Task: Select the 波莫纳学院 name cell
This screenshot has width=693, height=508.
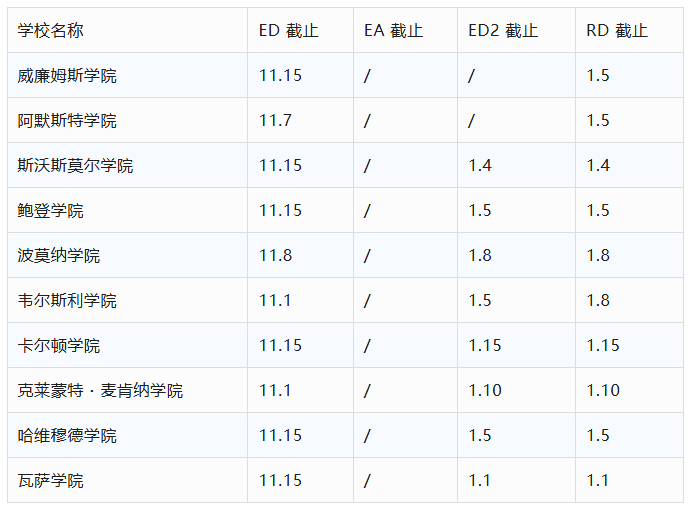Action: tap(59, 256)
